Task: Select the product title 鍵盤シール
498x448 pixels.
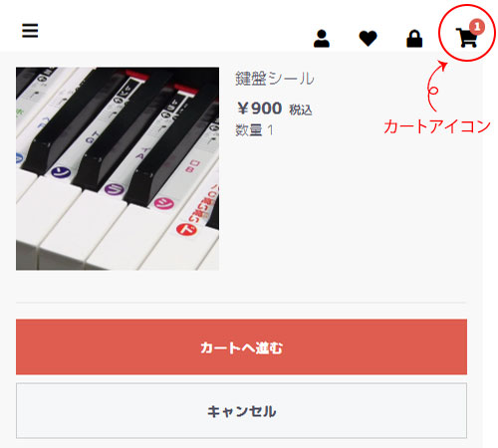Action: [x=275, y=79]
